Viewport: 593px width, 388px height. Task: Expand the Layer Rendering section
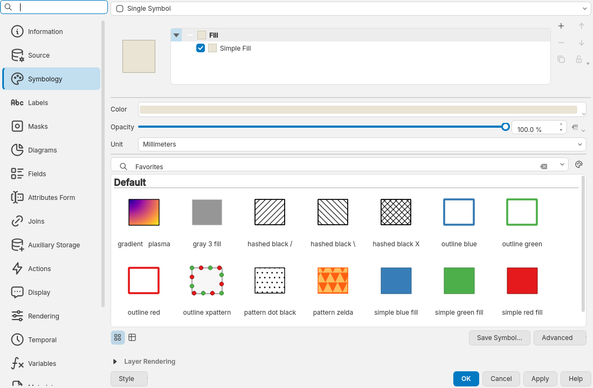(x=115, y=362)
